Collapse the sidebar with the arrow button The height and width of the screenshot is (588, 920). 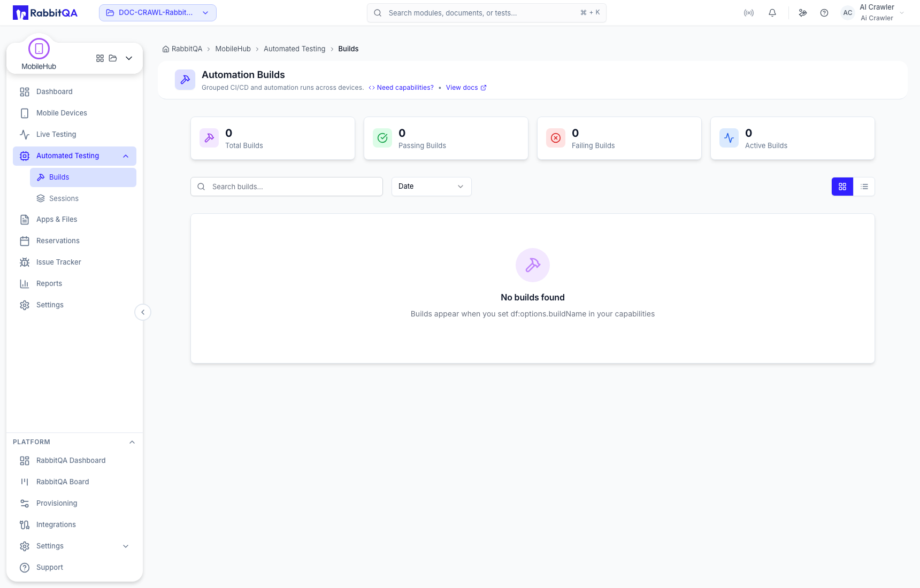coord(143,312)
